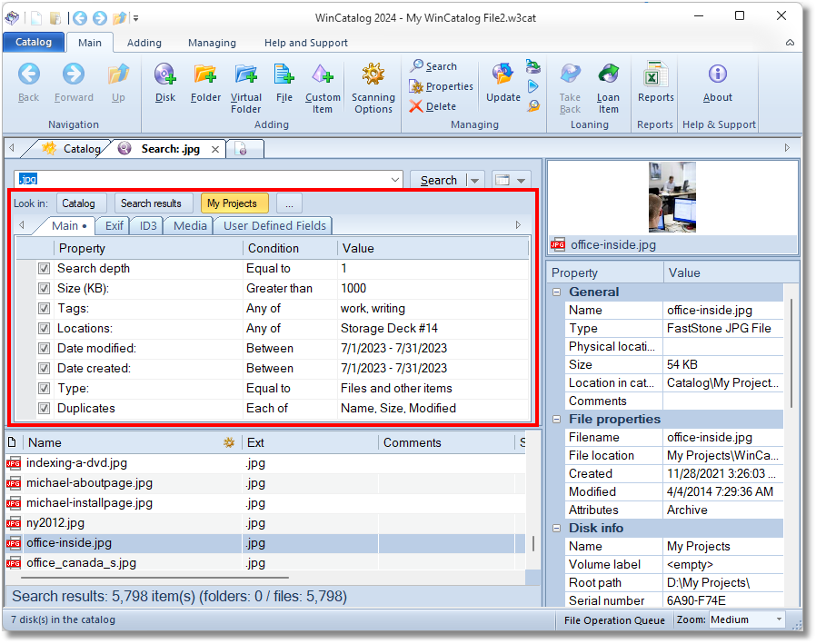Disable the Duplicates filter checkbox
816x644 pixels.
pos(44,409)
